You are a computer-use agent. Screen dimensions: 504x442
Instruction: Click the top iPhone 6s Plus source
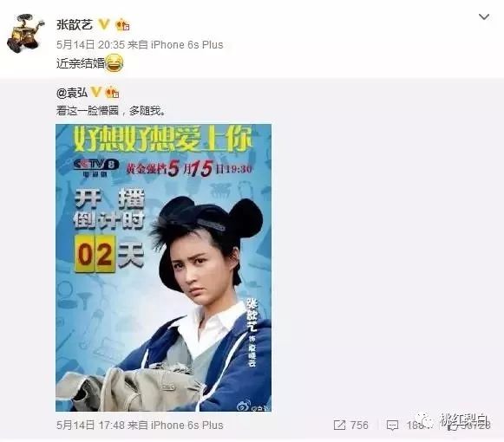coord(187,45)
